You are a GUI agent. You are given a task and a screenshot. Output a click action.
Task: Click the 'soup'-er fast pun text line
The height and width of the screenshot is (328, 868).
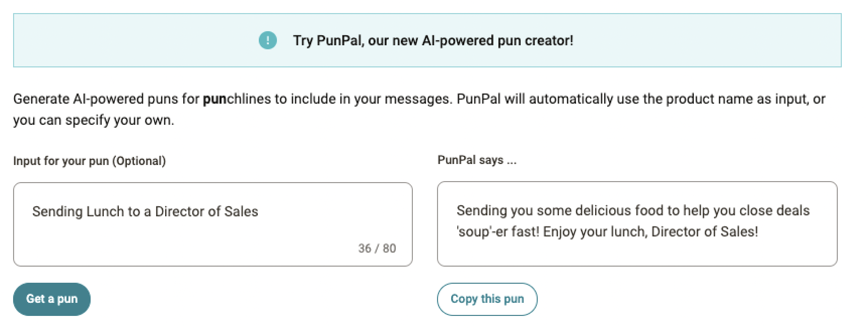pos(607,232)
